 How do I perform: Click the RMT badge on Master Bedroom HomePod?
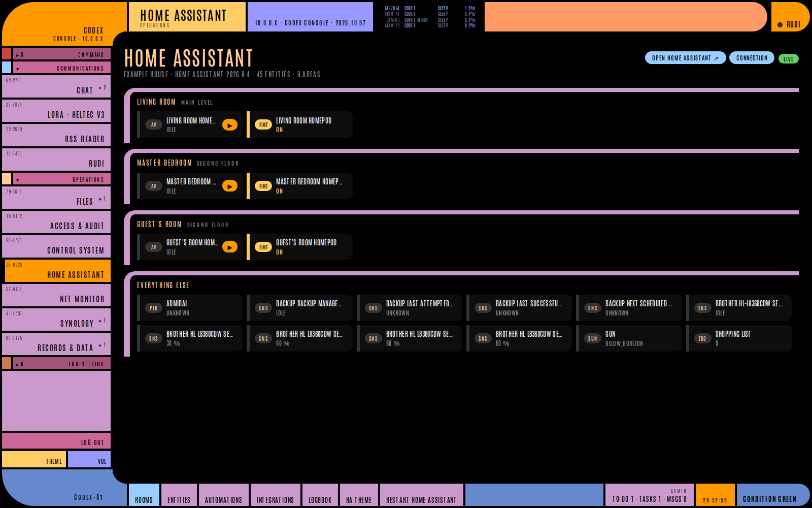263,186
